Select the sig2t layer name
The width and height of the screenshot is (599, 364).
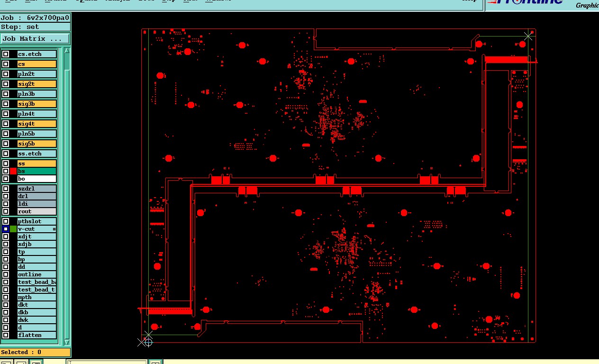(37, 84)
